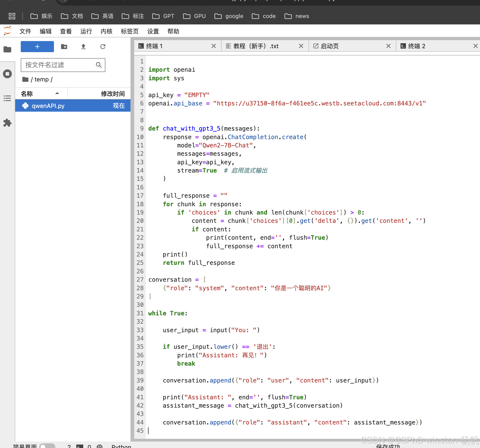Click the blue new launcher plus button
Image resolution: width=480 pixels, height=448 pixels.
[37, 46]
